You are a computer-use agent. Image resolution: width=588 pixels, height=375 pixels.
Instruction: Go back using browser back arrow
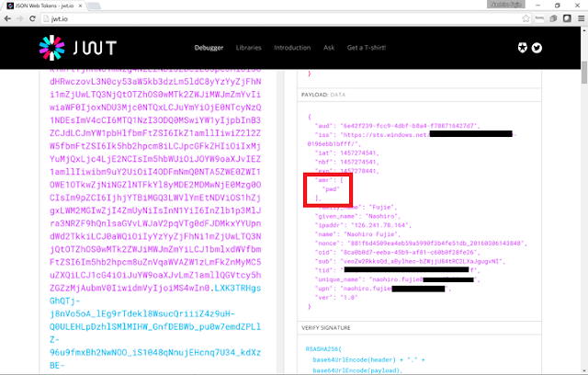(x=7, y=18)
